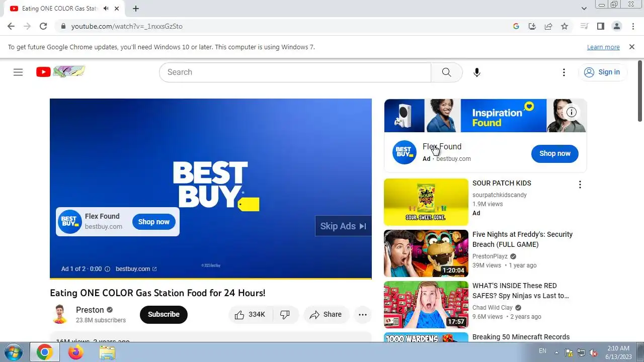The image size is (644, 362).
Task: Click the video progress bar
Action: [x=211, y=278]
